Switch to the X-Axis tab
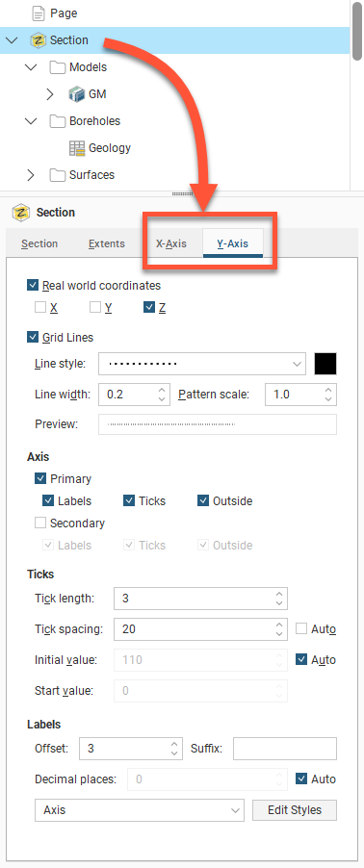 click(171, 243)
